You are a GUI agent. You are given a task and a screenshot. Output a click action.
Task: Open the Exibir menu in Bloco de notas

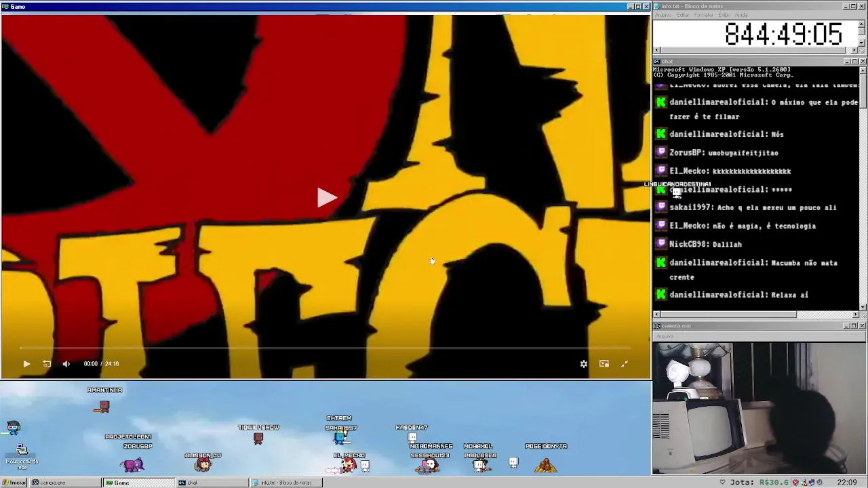coord(724,15)
